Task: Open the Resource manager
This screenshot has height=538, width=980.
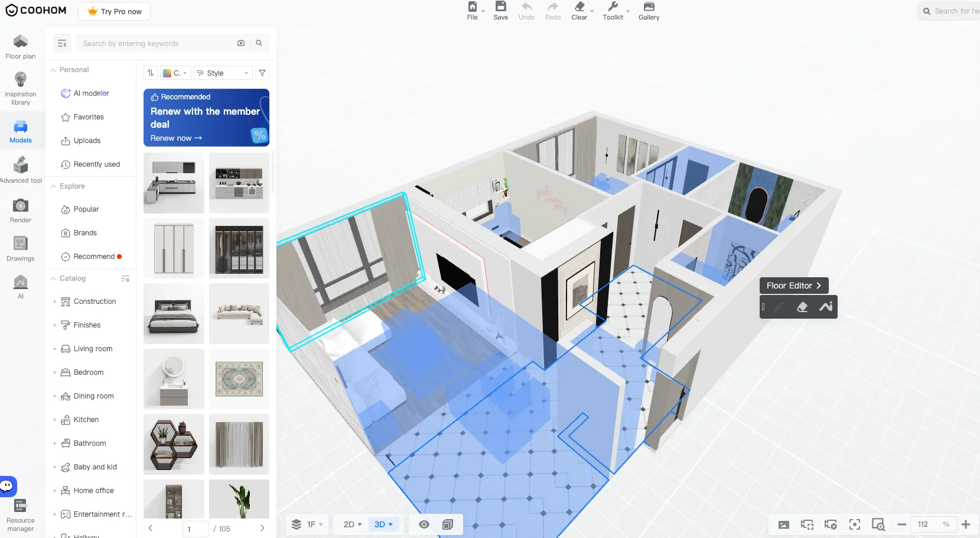Action: tap(21, 516)
